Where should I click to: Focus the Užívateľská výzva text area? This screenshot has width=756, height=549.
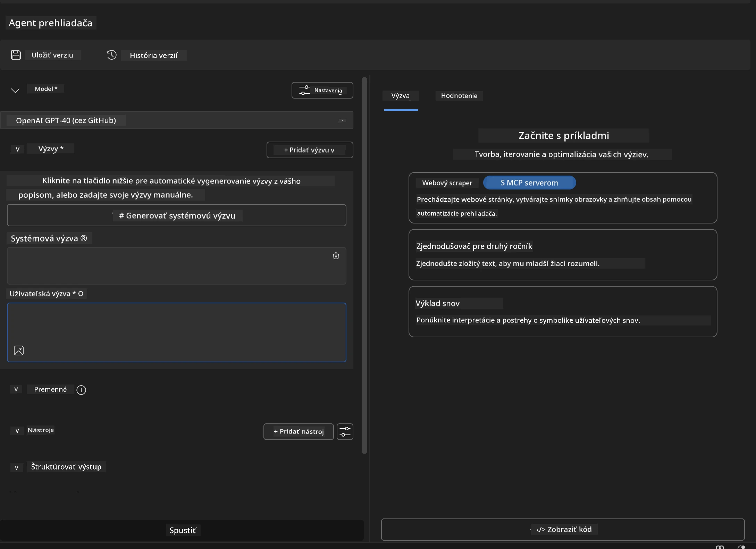tap(177, 332)
